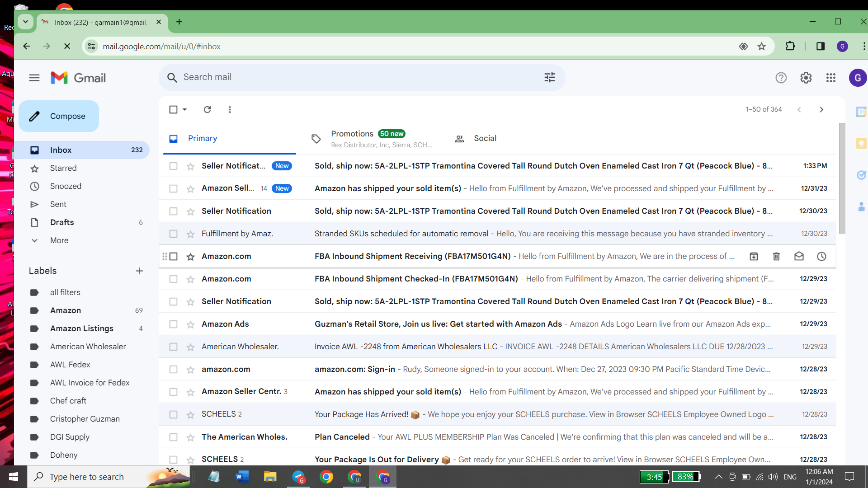Refresh the inbox message list
Image resolution: width=868 pixels, height=488 pixels.
click(x=207, y=109)
